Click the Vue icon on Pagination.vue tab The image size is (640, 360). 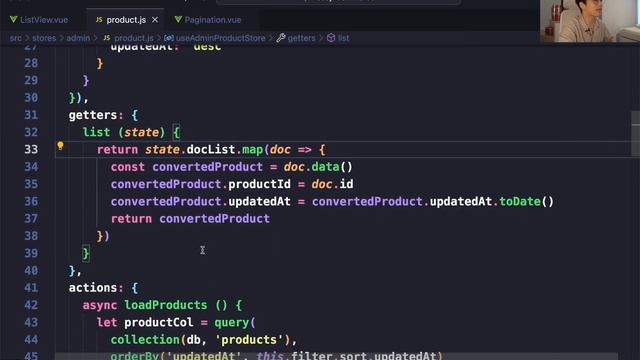(178, 20)
